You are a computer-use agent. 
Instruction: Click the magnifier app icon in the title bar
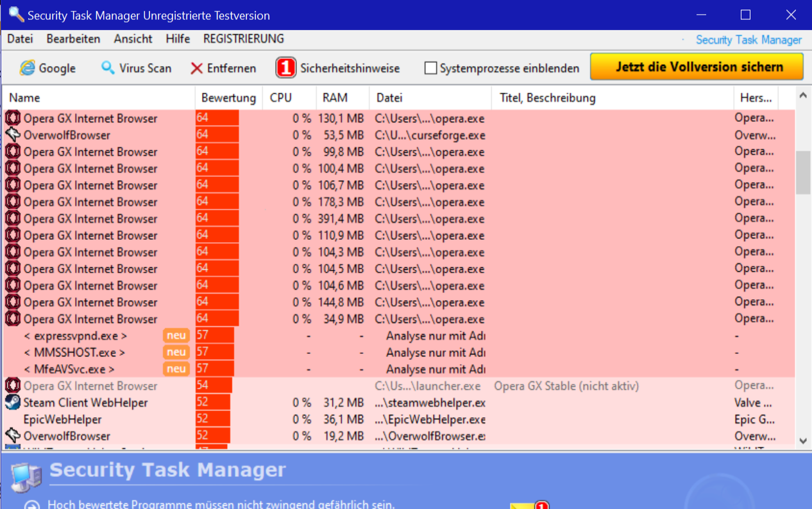click(14, 14)
